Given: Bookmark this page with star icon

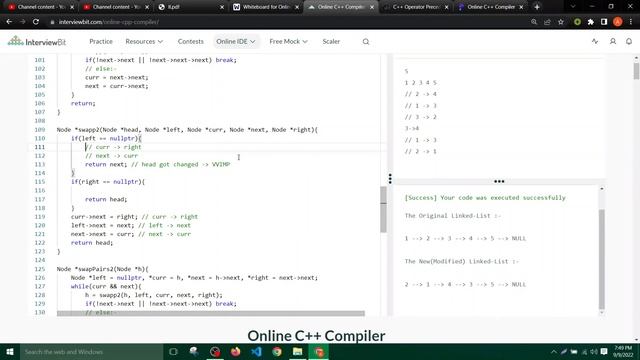Looking at the screenshot, I should click(561, 22).
